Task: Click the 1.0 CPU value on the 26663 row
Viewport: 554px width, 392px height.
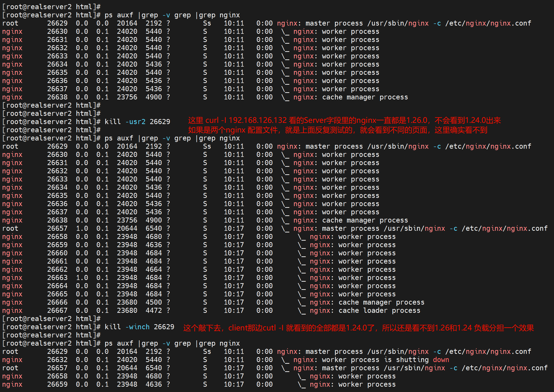Action: point(82,278)
